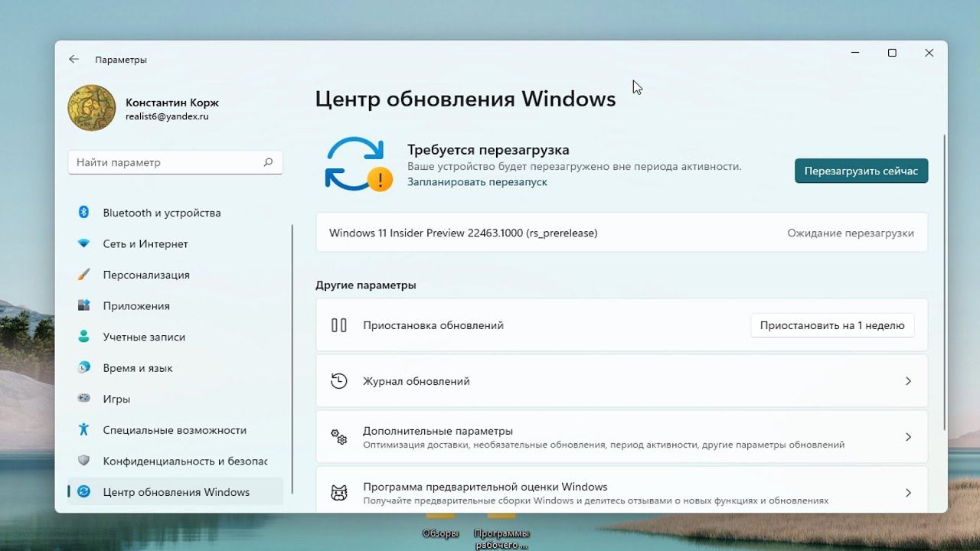The height and width of the screenshot is (551, 980).
Task: Click the sidebar navigation scrollbar
Action: tap(292, 360)
